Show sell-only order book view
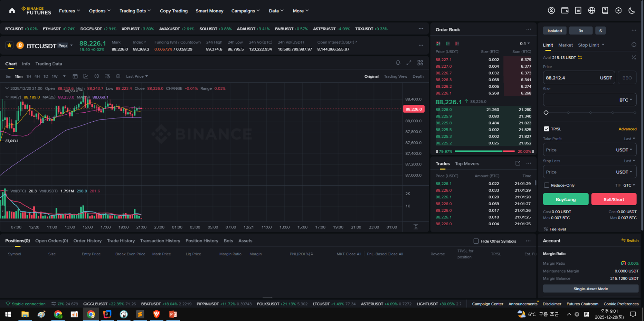644x321 pixels. coord(457,44)
